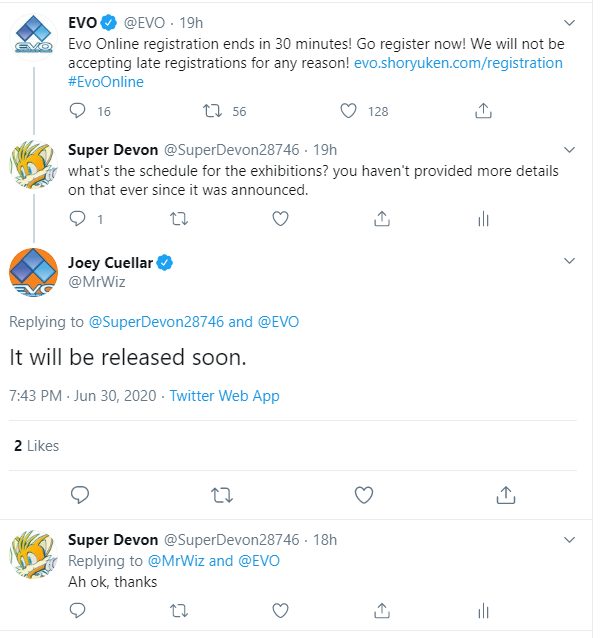Reply to Super Devon's 'Ah ok, thanks' tweet
Image resolution: width=607 pixels, height=638 pixels.
coord(77,610)
